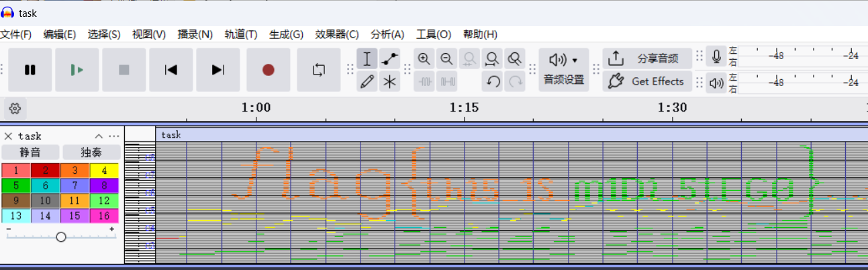The image size is (868, 270).
Task: Skip to the end of the project
Action: [218, 70]
